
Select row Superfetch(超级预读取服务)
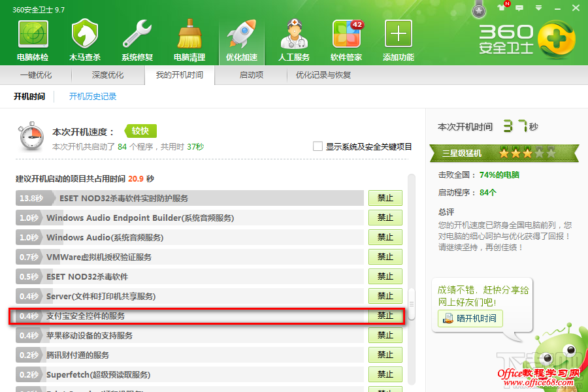[189, 374]
